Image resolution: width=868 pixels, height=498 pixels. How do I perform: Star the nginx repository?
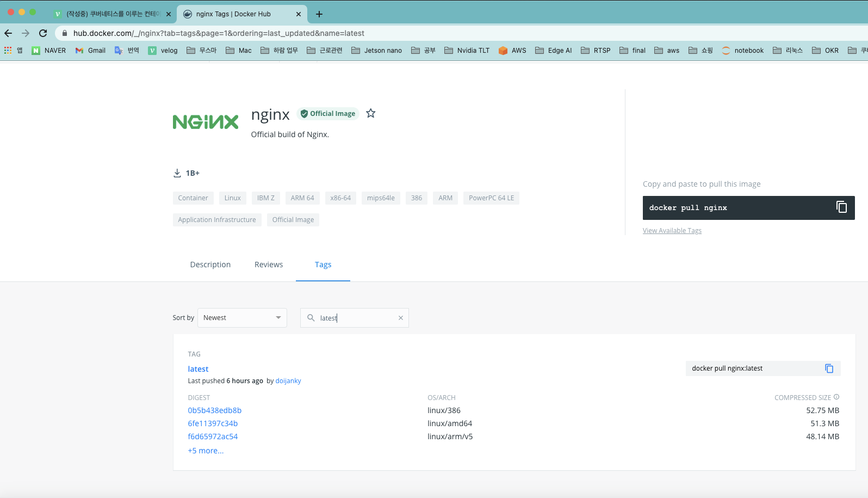pyautogui.click(x=370, y=113)
